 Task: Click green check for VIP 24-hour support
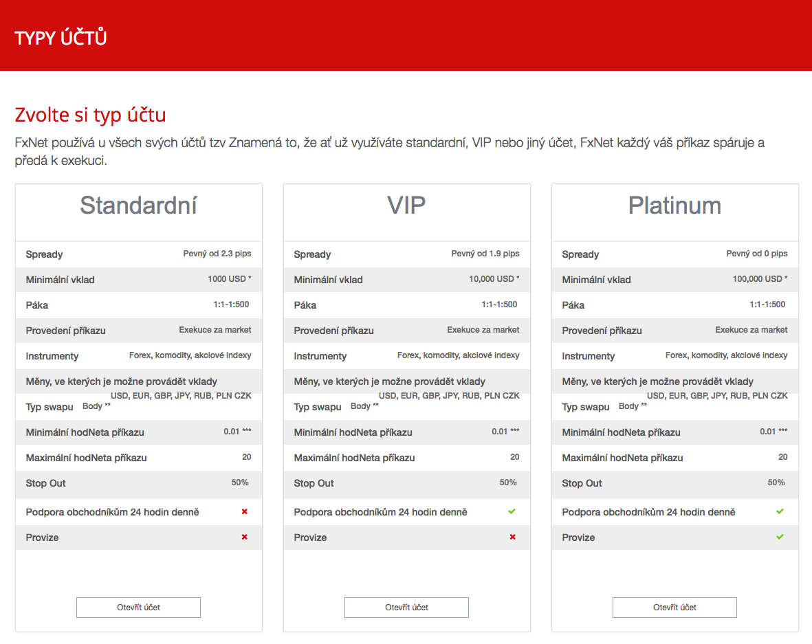[x=512, y=511]
